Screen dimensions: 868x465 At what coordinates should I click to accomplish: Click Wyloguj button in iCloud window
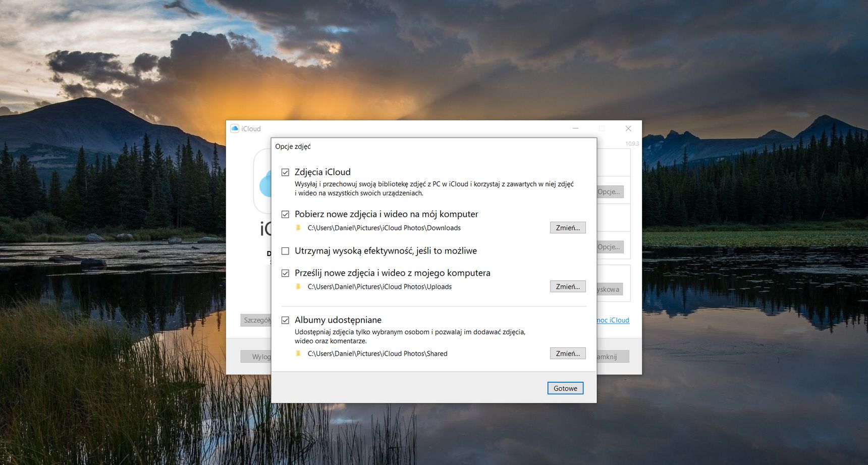pyautogui.click(x=256, y=356)
